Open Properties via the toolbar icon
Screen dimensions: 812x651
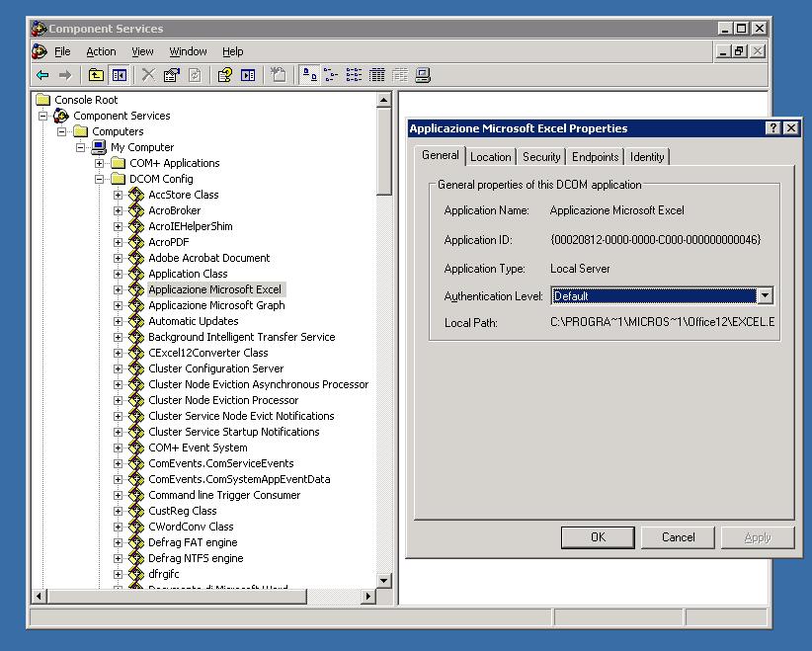click(172, 76)
